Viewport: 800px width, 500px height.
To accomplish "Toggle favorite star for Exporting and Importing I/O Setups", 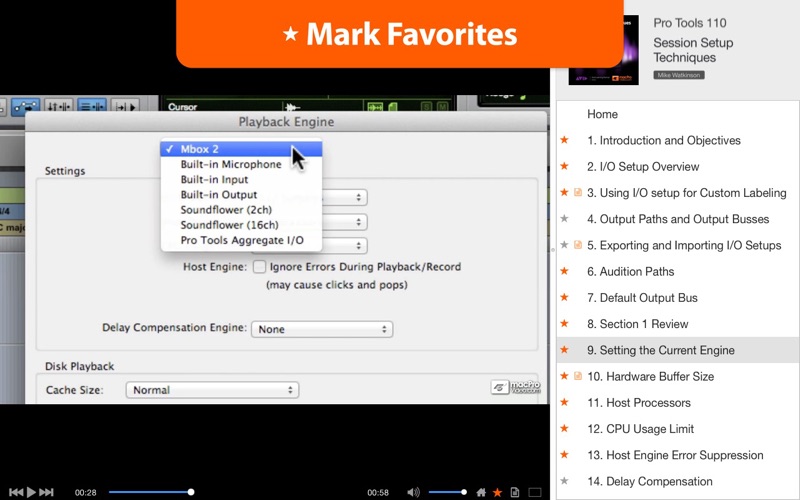I will click(x=564, y=245).
